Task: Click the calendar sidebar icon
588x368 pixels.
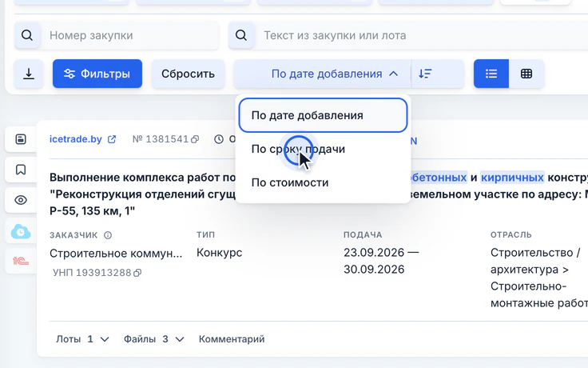Action: tap(21, 139)
